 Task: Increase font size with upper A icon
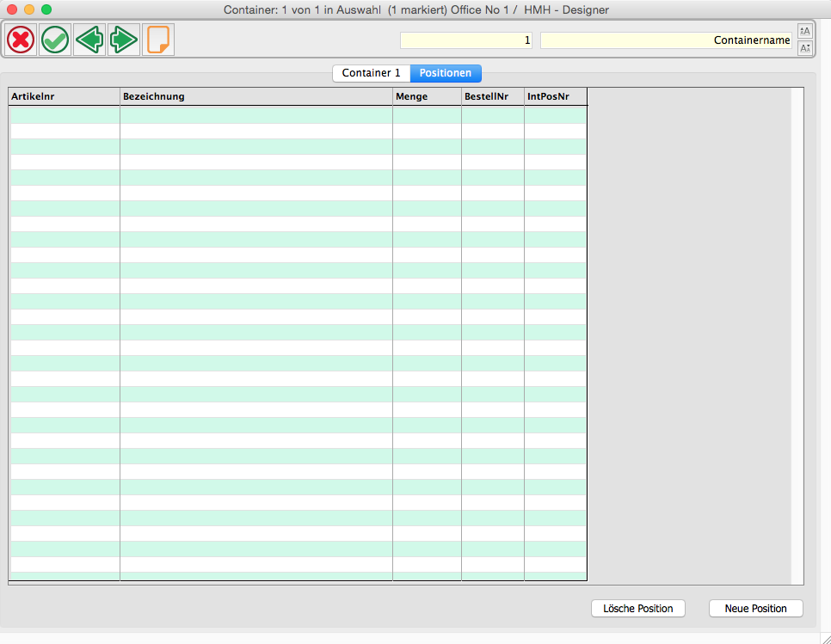(x=804, y=31)
